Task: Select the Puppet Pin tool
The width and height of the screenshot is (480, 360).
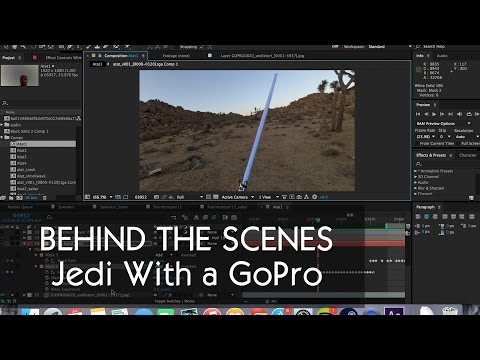Action: point(127,47)
